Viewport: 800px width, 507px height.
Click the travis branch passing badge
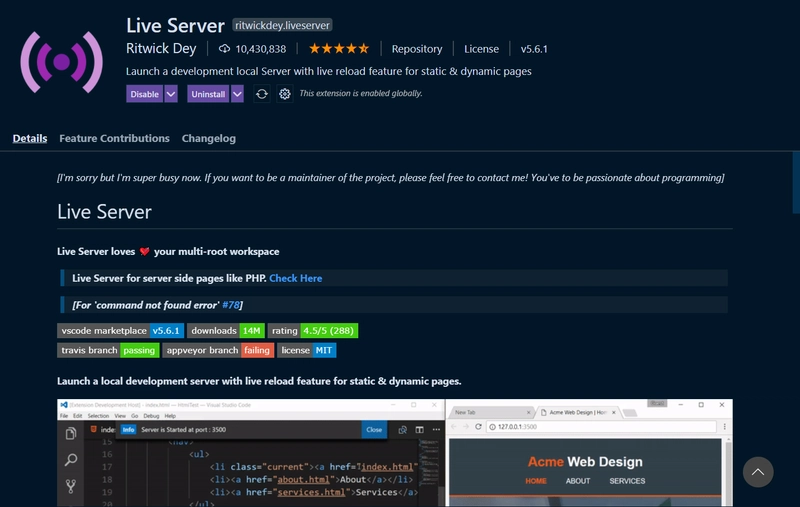coord(108,350)
